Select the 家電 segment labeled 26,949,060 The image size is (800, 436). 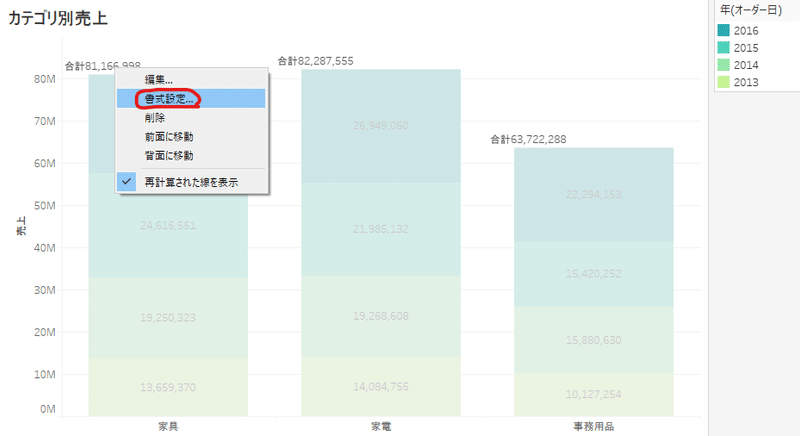[381, 125]
